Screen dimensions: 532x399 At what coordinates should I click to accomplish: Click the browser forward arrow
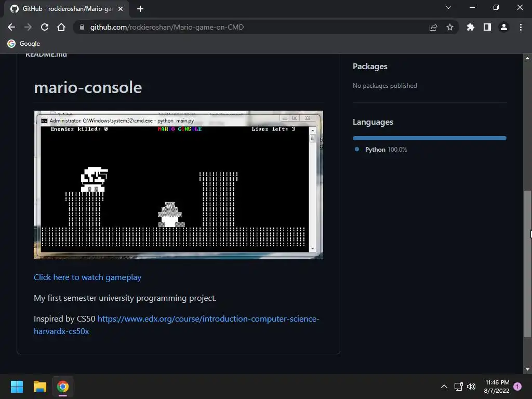pos(28,27)
